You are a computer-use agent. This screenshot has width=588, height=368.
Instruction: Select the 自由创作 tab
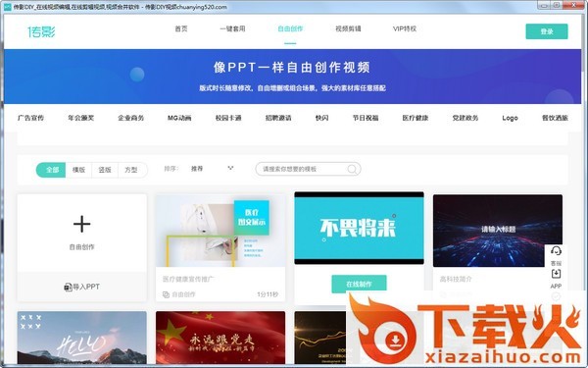click(x=290, y=28)
